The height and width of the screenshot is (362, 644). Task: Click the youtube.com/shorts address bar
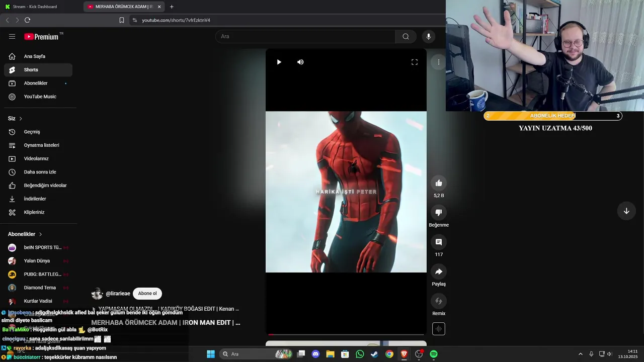[x=287, y=20]
